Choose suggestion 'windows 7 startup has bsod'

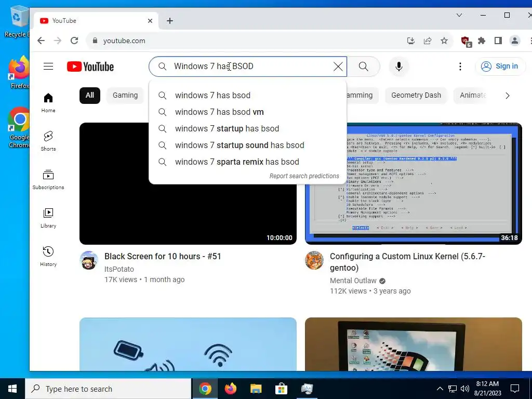pos(248,129)
